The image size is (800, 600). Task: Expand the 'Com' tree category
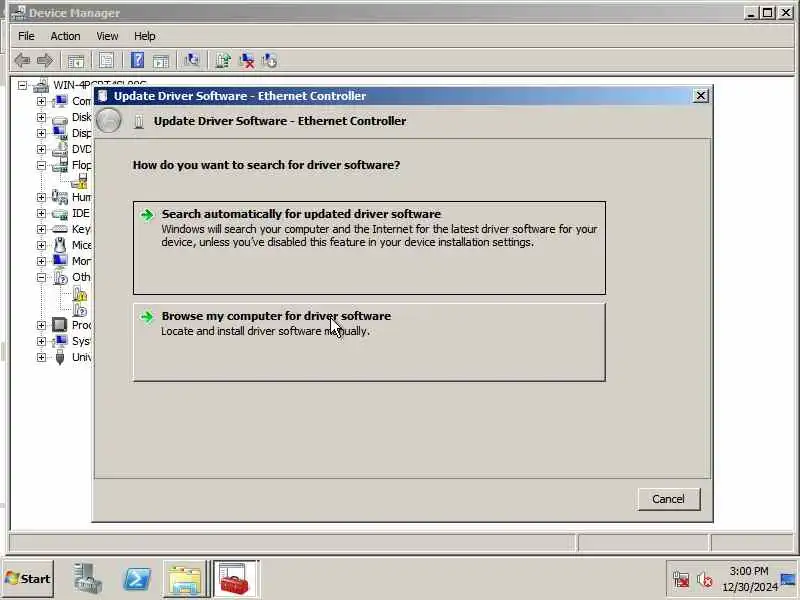pyautogui.click(x=41, y=101)
